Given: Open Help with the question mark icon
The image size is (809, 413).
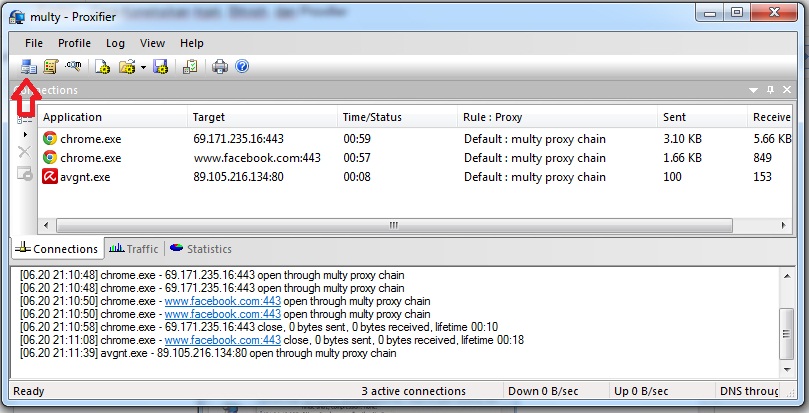Looking at the screenshot, I should tap(242, 66).
